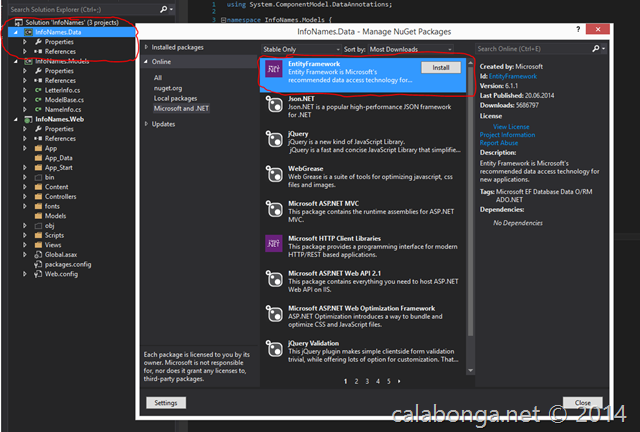This screenshot has height=432, width=640.
Task: Click the Settings button
Action: click(x=166, y=403)
